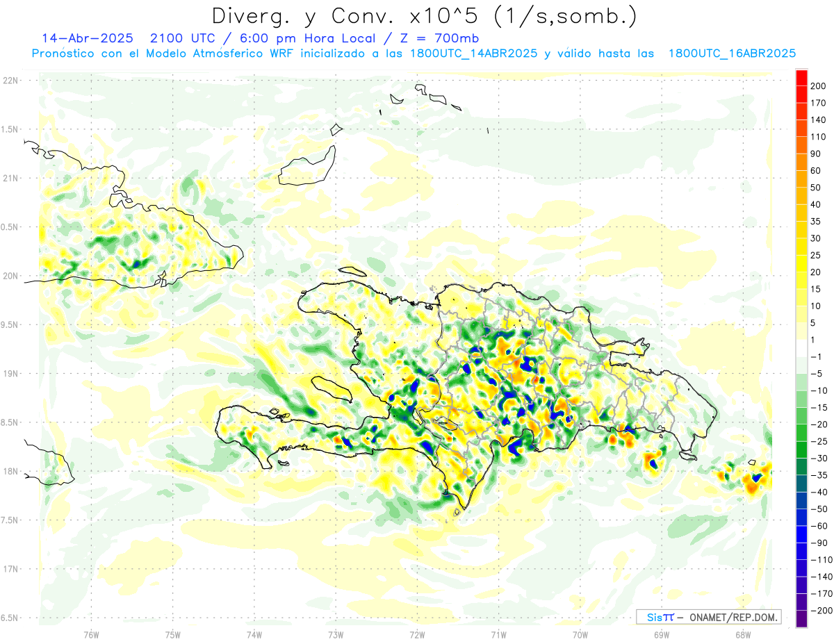Click the '75W' longitude label

pos(173,634)
